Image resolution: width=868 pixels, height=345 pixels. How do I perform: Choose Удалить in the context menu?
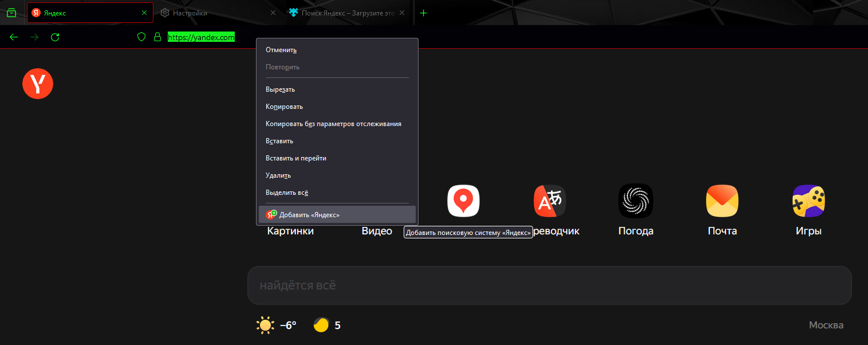click(337, 175)
